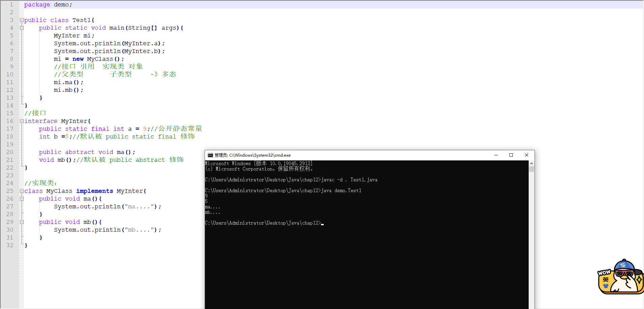Click the 'mi.ma();' call line

68,82
